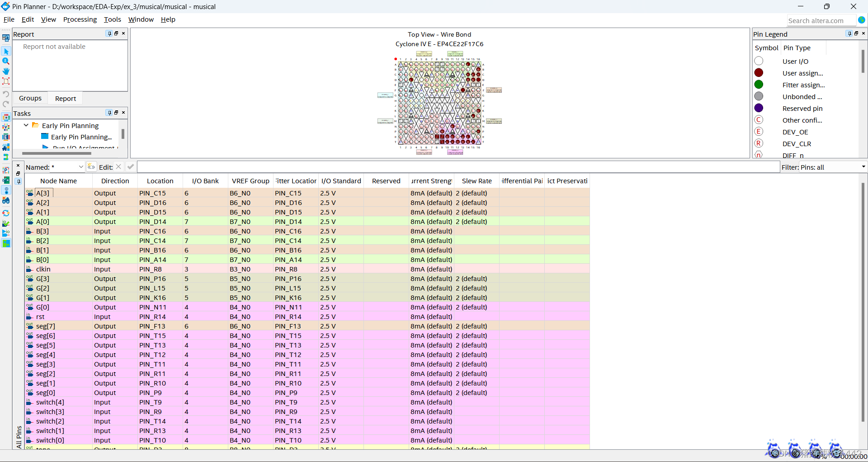868x462 pixels.
Task: Select the switch[4] node name
Action: [x=50, y=402]
